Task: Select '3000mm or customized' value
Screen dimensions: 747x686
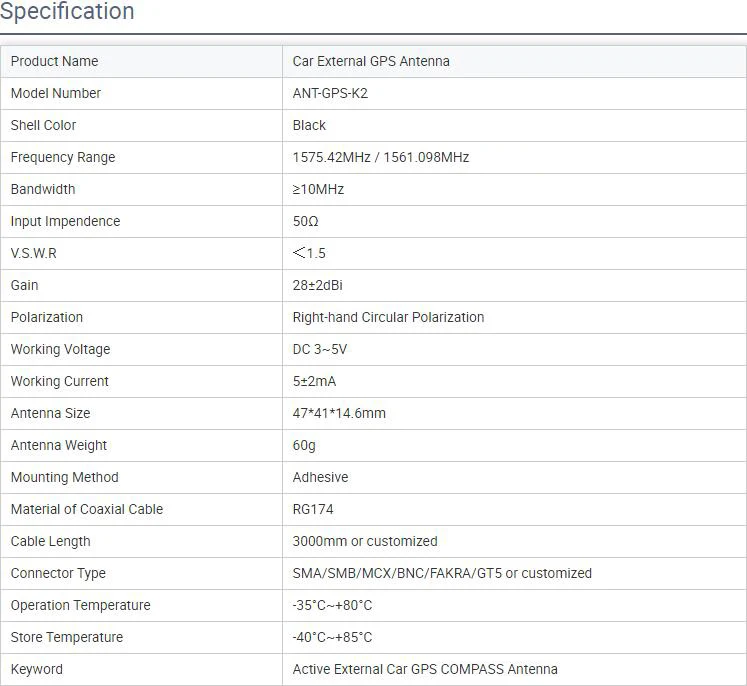Action: [365, 541]
